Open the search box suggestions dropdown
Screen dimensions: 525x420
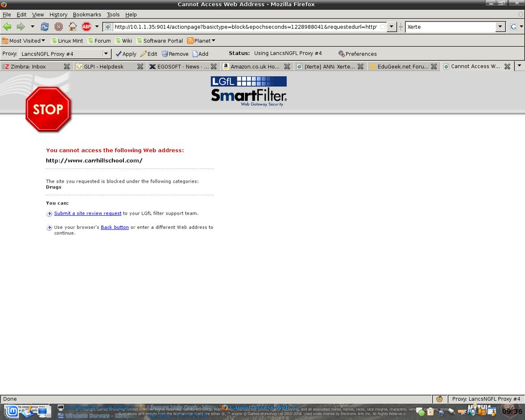point(500,26)
